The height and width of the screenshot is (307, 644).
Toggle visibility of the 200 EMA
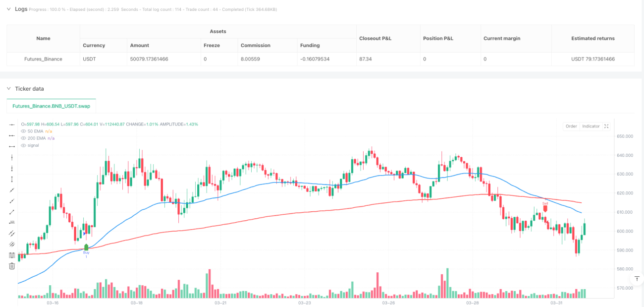(23, 138)
